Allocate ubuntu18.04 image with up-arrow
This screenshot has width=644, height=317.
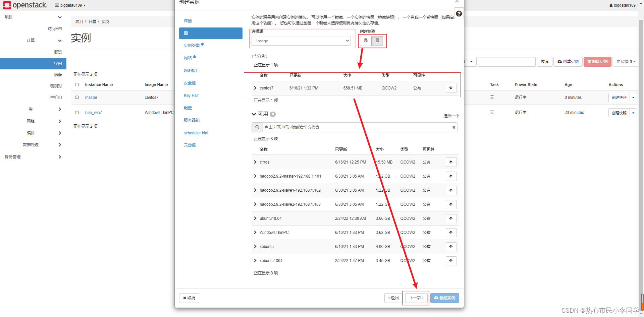(451, 218)
